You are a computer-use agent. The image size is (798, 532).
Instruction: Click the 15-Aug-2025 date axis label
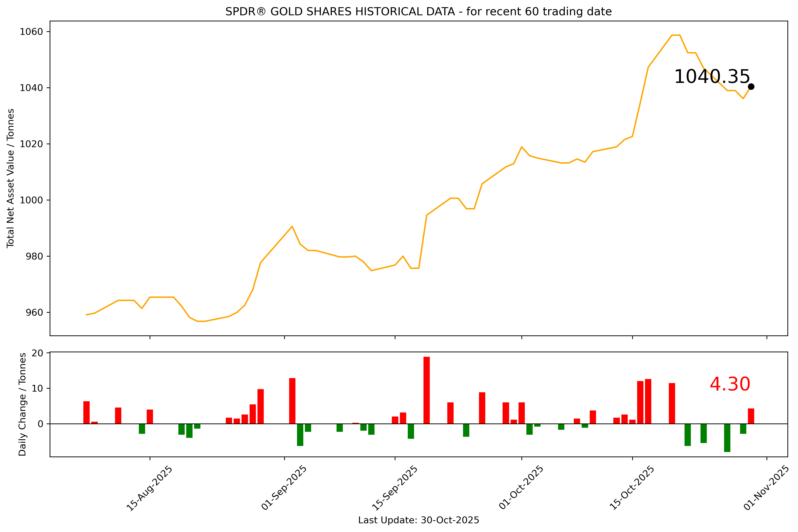coord(149,488)
